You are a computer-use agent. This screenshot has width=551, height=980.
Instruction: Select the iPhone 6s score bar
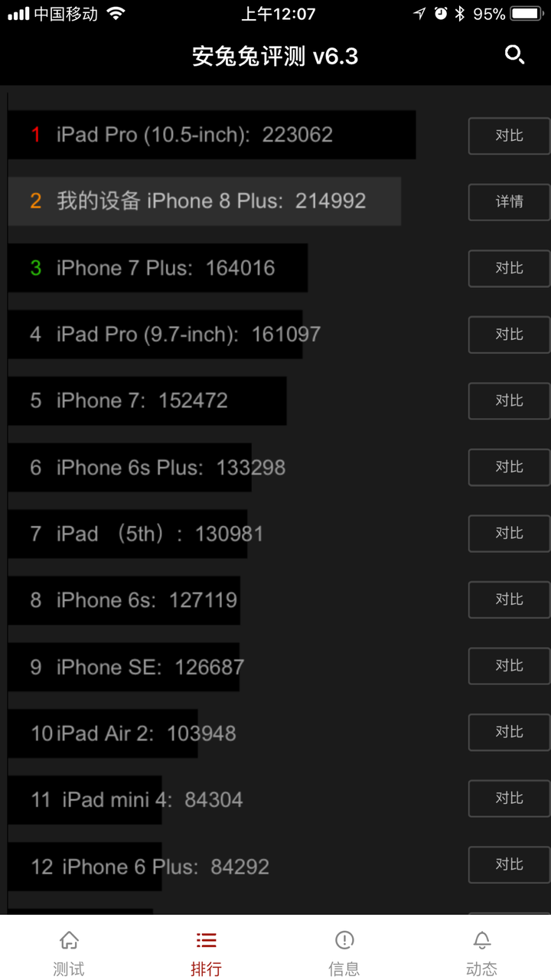coord(124,600)
